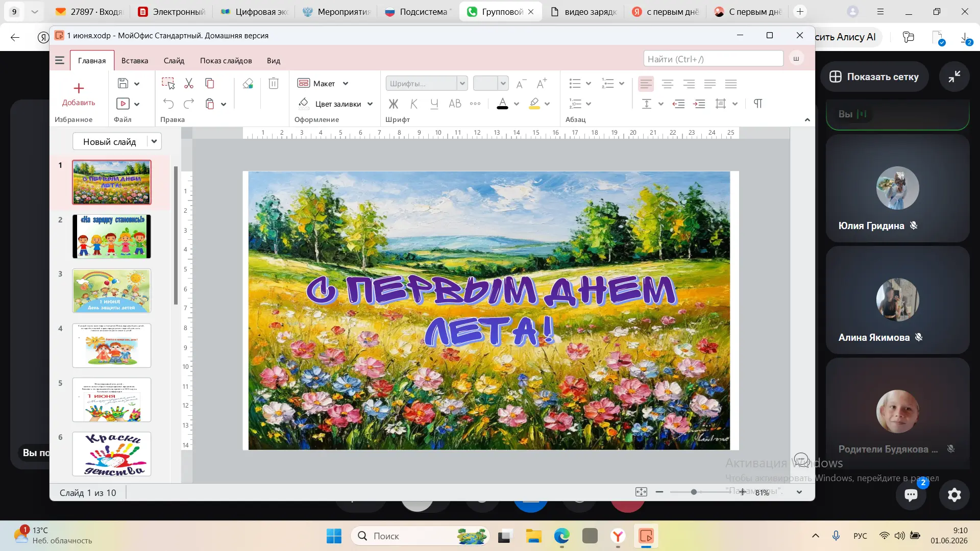Open the Макет layout dropdown
The height and width of the screenshot is (551, 980).
346,84
